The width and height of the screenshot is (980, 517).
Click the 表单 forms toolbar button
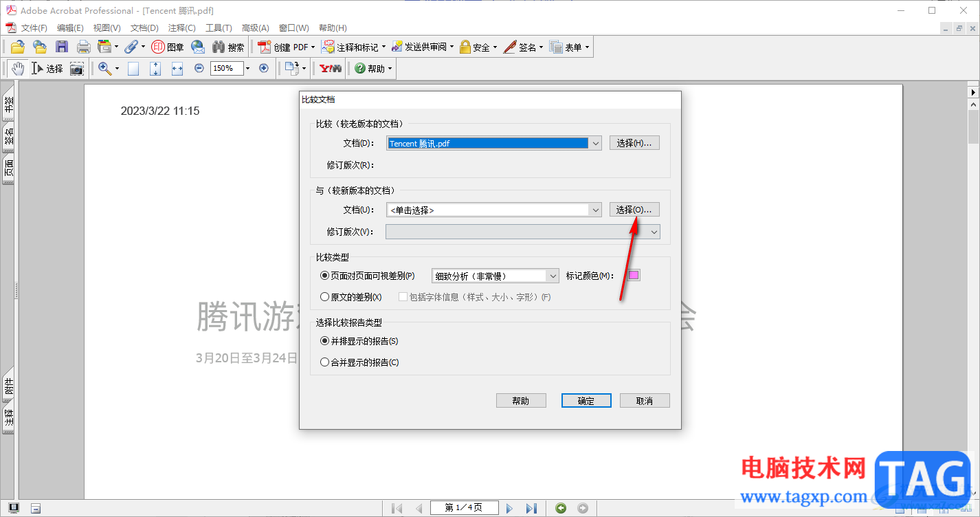[570, 47]
